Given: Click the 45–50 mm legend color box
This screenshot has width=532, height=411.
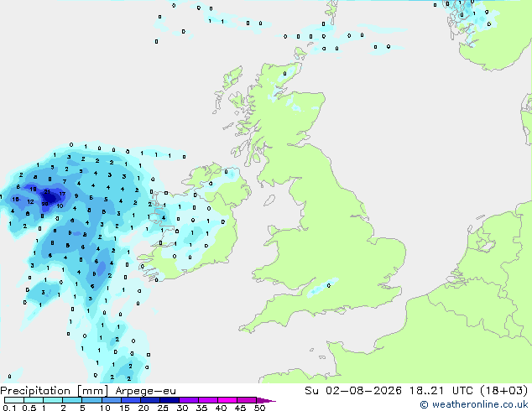Looking at the screenshot, I should (247, 400).
